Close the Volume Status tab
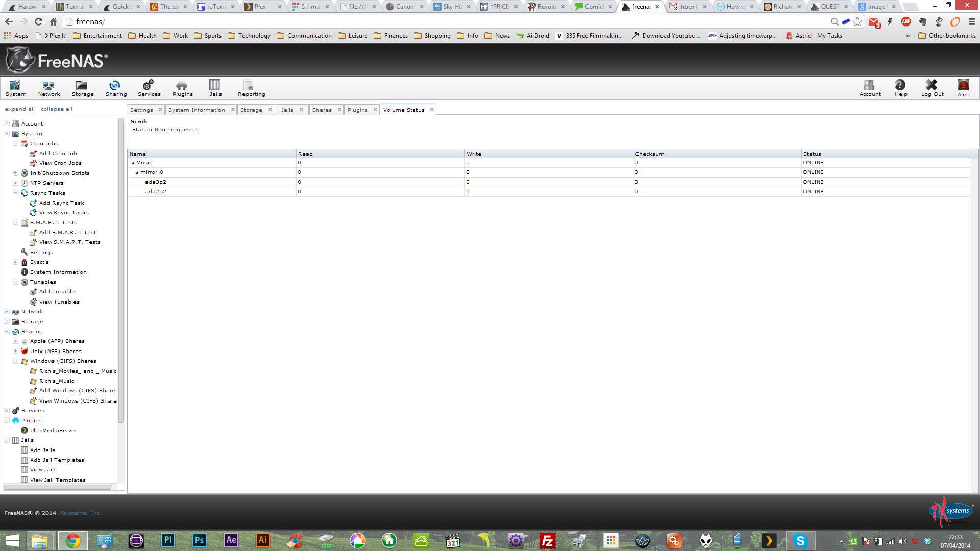The height and width of the screenshot is (551, 980). (432, 109)
